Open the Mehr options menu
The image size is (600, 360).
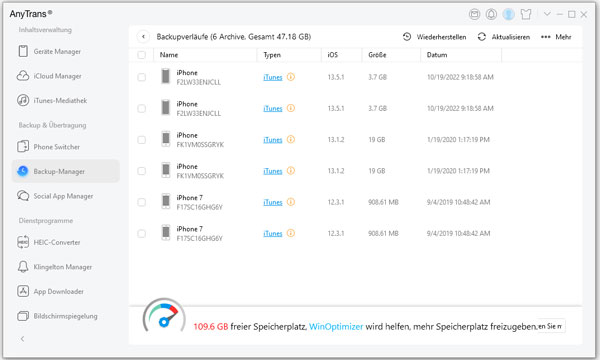point(556,37)
